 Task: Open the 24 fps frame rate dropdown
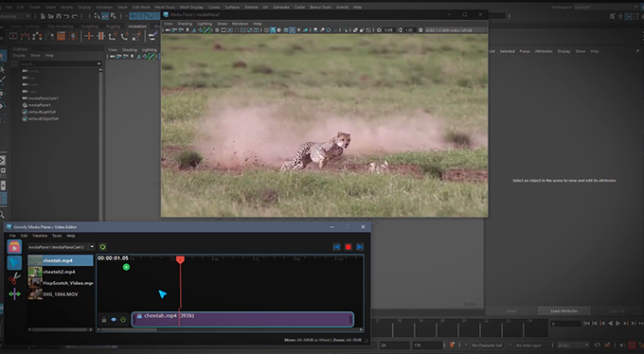573,345
